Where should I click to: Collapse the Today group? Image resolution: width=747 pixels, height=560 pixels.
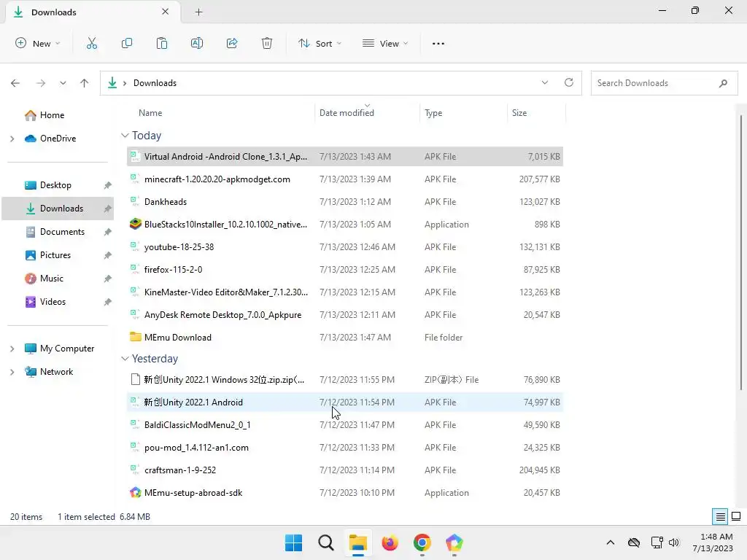coord(125,136)
